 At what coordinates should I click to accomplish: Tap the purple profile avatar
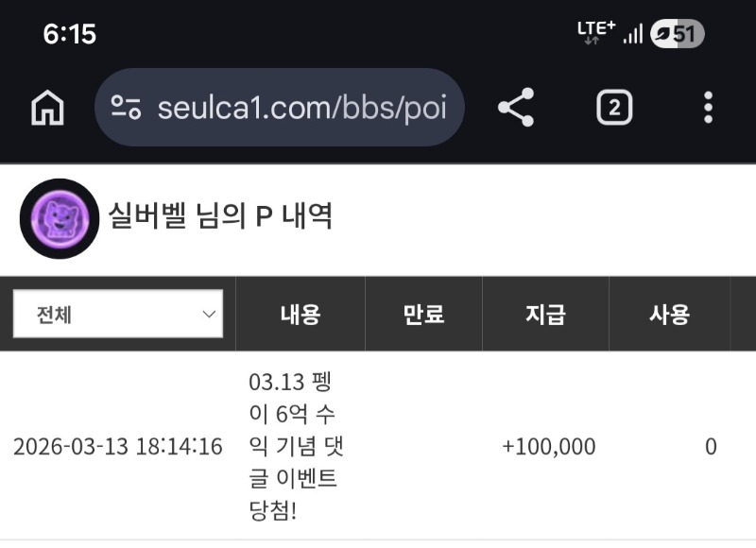tap(59, 218)
